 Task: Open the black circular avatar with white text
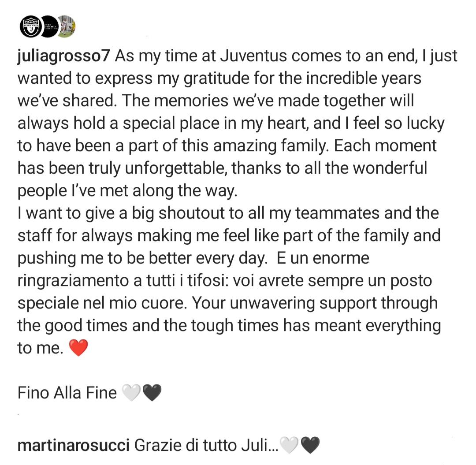coord(49,27)
